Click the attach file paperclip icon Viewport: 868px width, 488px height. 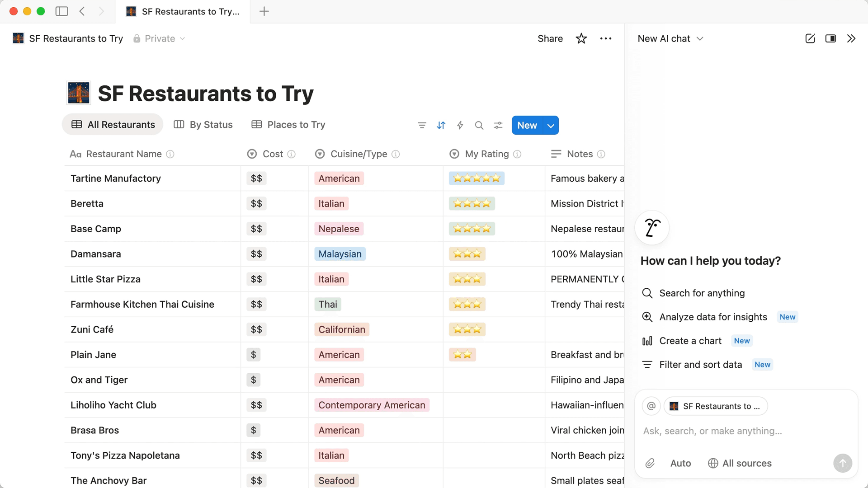click(x=650, y=463)
